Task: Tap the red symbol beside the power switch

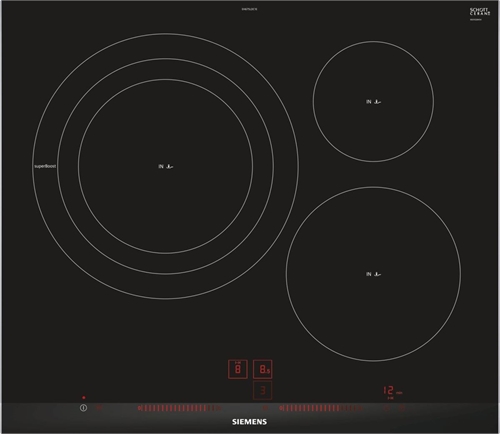Action: 99,407
